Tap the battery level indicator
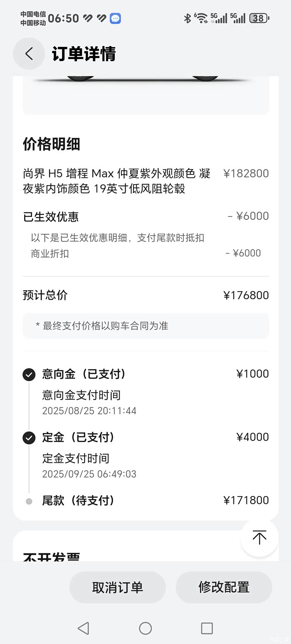Viewport: 291px width, 644px height. tap(259, 18)
